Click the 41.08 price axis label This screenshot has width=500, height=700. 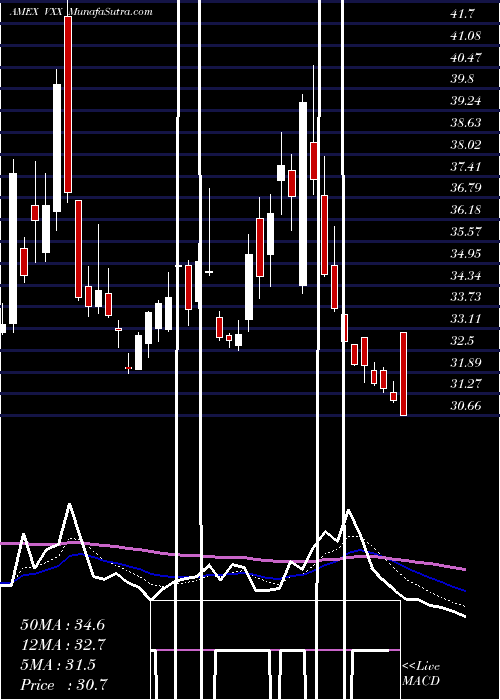pos(466,36)
